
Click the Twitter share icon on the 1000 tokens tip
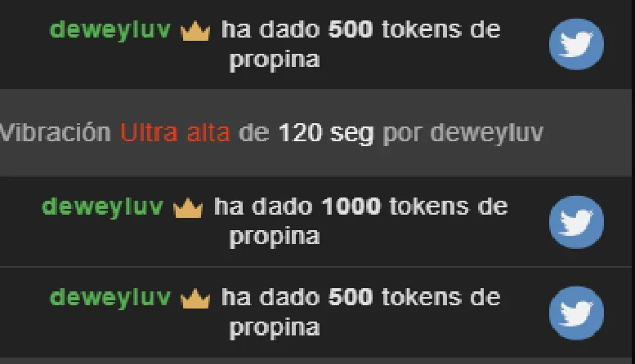click(576, 222)
